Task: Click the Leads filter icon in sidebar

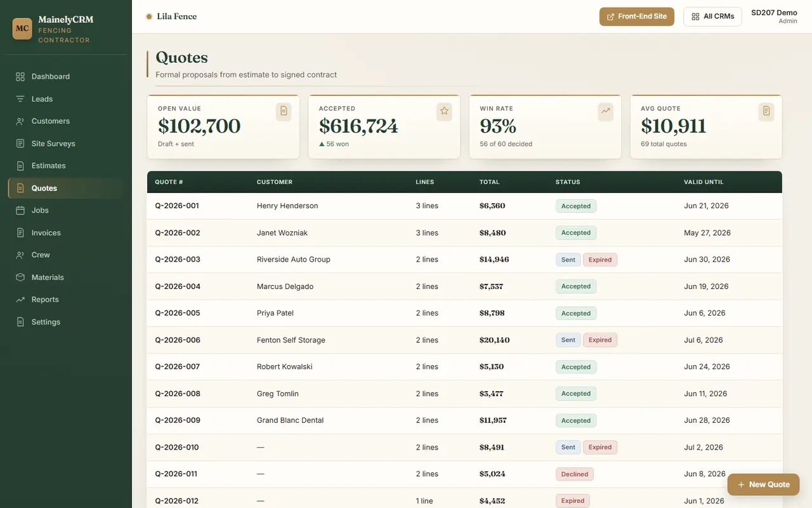Action: point(20,99)
